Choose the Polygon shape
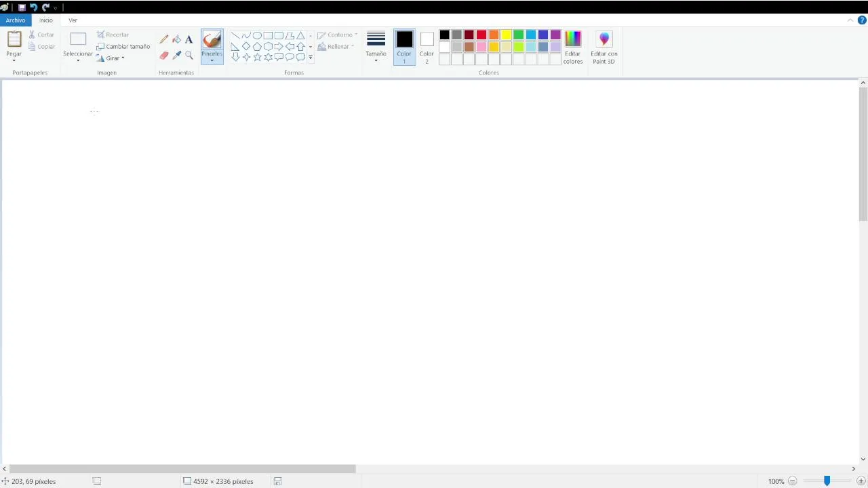The image size is (868, 488). click(x=290, y=35)
